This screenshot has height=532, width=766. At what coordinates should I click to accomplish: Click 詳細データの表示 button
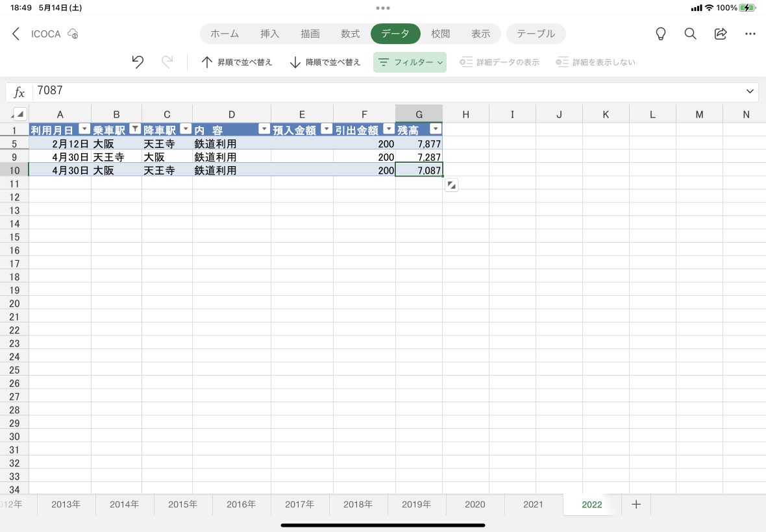(499, 62)
